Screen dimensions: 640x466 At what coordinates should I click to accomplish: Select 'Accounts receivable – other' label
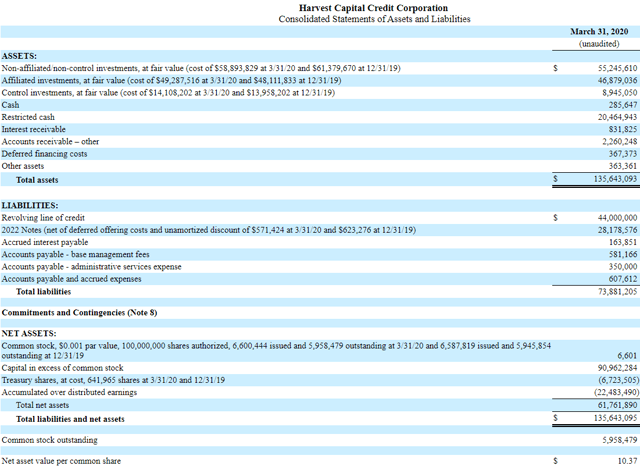50,142
